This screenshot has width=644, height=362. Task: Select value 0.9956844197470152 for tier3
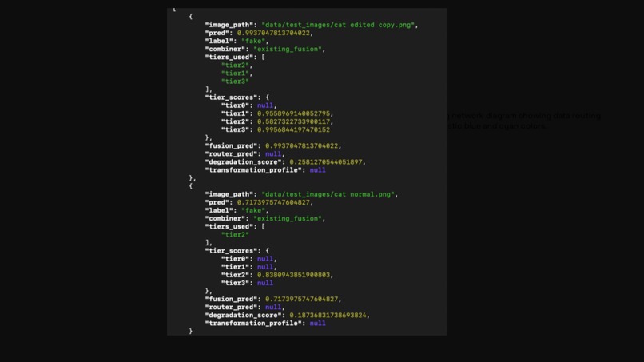pos(294,129)
